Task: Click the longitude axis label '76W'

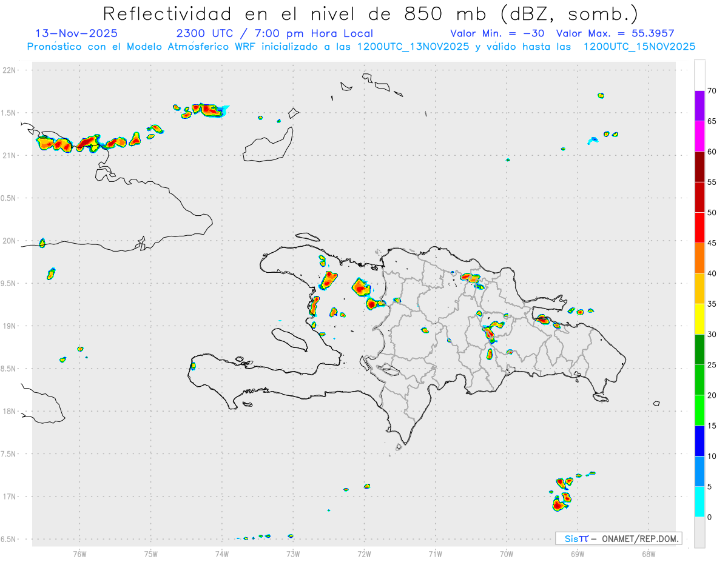Action: click(x=79, y=554)
